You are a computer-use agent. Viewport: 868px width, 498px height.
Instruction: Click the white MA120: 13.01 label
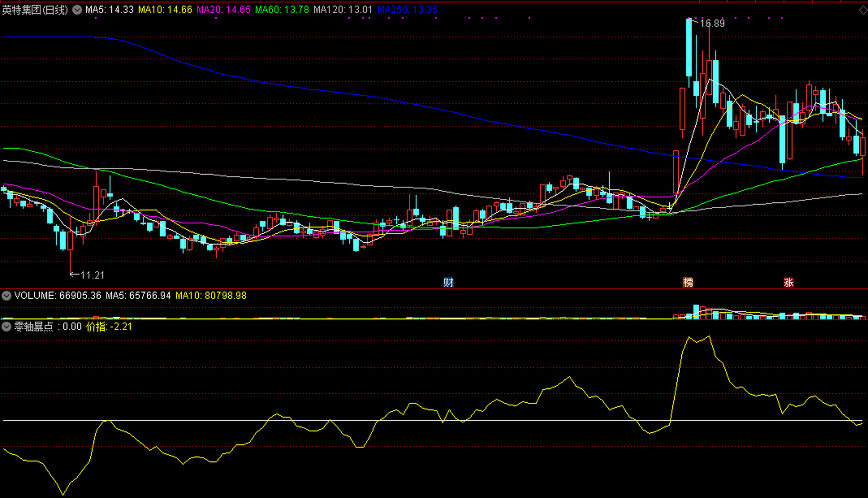click(x=343, y=10)
